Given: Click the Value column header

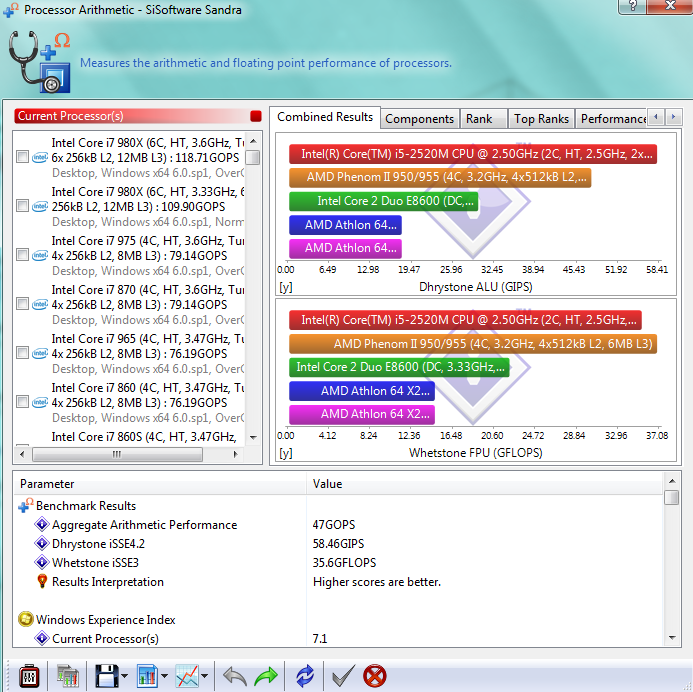Looking at the screenshot, I should [485, 484].
